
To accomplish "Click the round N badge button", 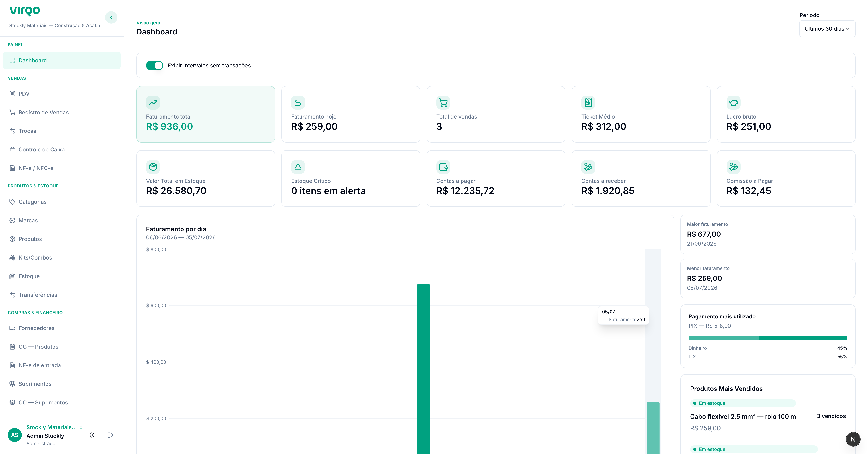I will point(853,439).
